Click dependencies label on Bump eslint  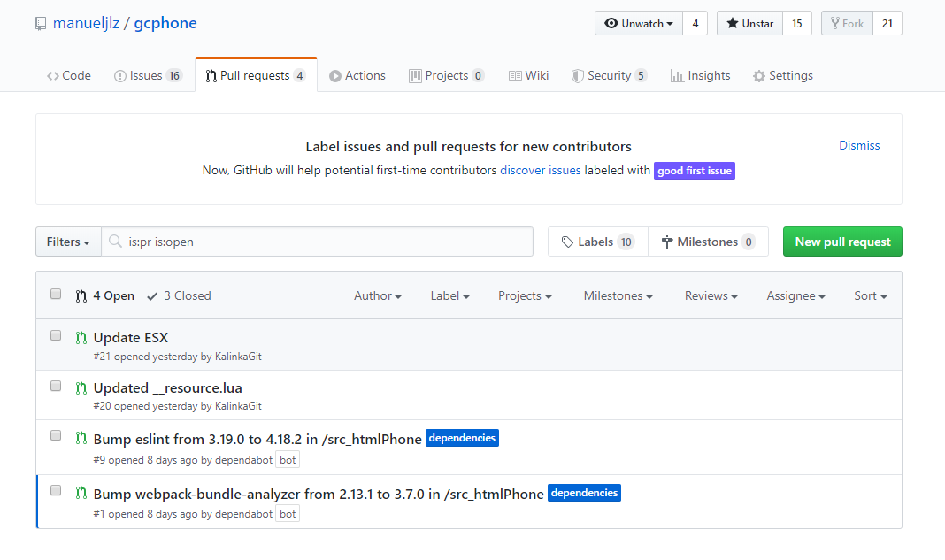(462, 438)
